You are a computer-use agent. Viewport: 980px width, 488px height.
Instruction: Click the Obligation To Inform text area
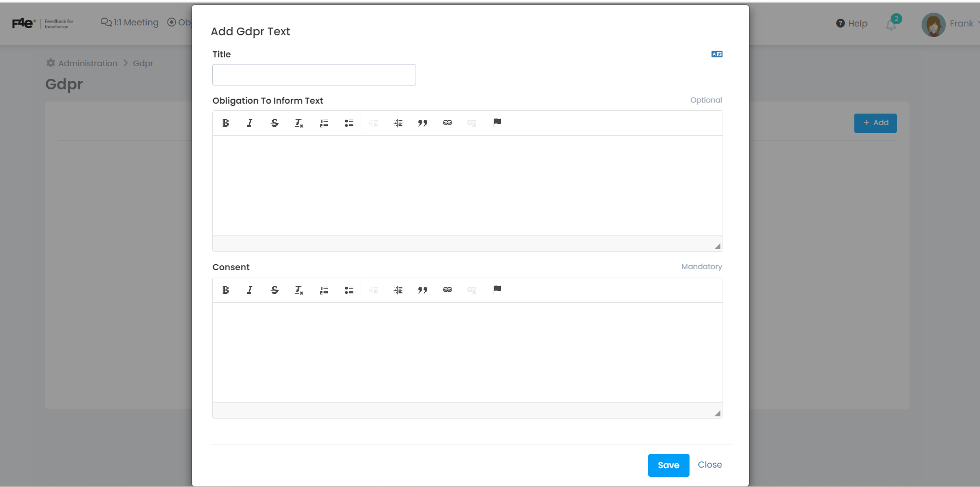[x=467, y=185]
